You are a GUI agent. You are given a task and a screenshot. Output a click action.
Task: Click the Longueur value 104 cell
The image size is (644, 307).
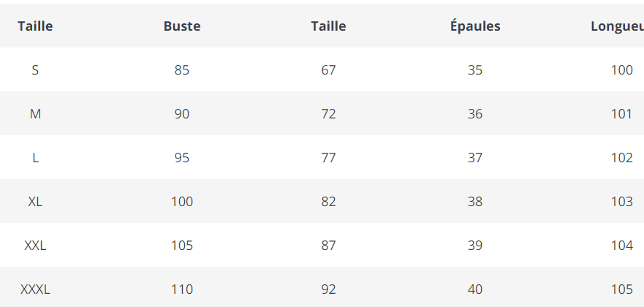(621, 246)
